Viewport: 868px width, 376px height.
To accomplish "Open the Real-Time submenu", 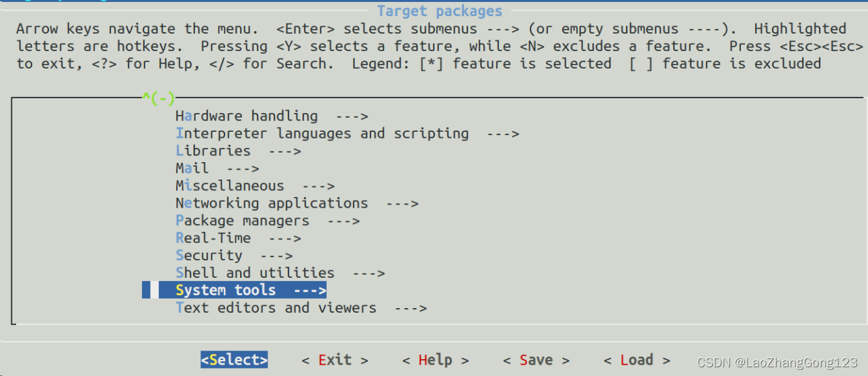I will coord(238,238).
